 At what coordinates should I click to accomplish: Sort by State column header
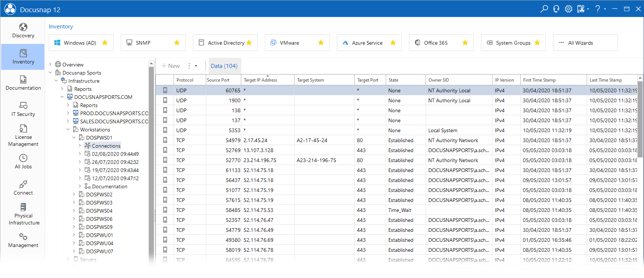tap(406, 80)
